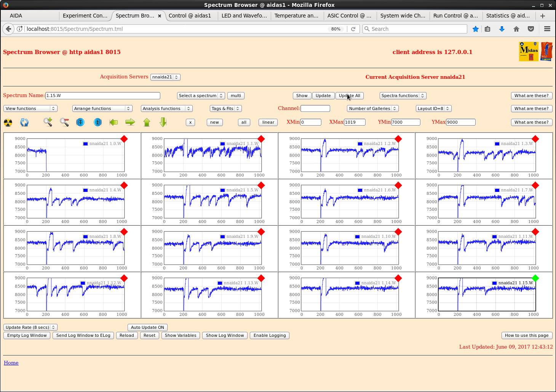This screenshot has width=556, height=392.
Task: Click the bookmark star icon
Action: [x=476, y=29]
